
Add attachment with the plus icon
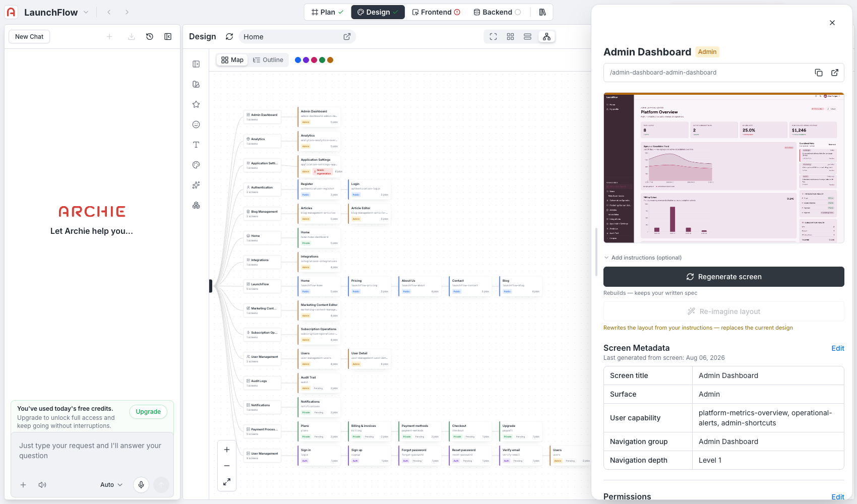click(x=23, y=485)
